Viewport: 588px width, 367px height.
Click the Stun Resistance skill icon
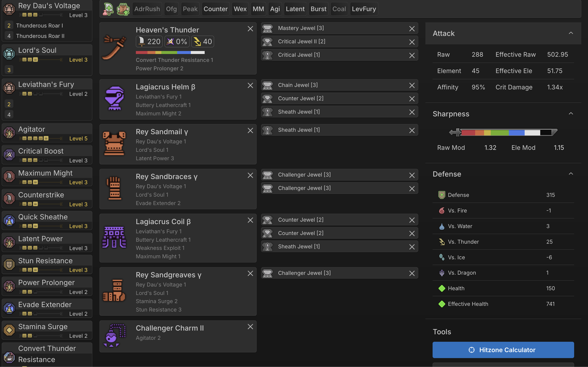[x=9, y=264]
